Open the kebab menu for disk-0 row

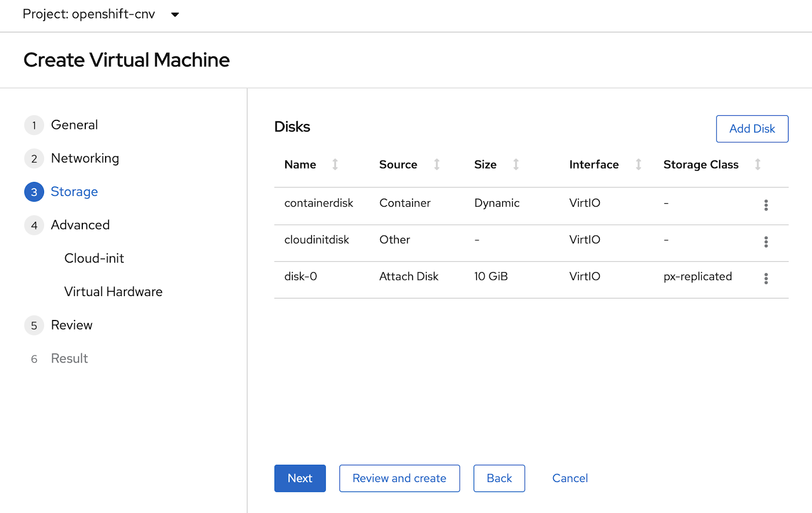766,279
